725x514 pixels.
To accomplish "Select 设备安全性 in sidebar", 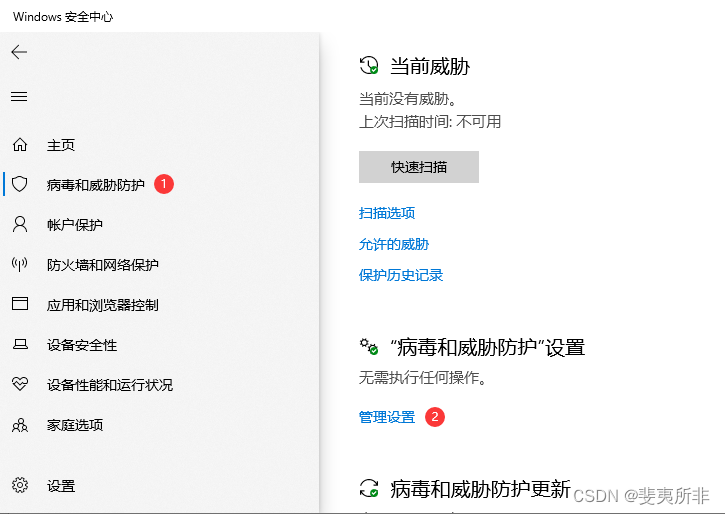I will (82, 345).
